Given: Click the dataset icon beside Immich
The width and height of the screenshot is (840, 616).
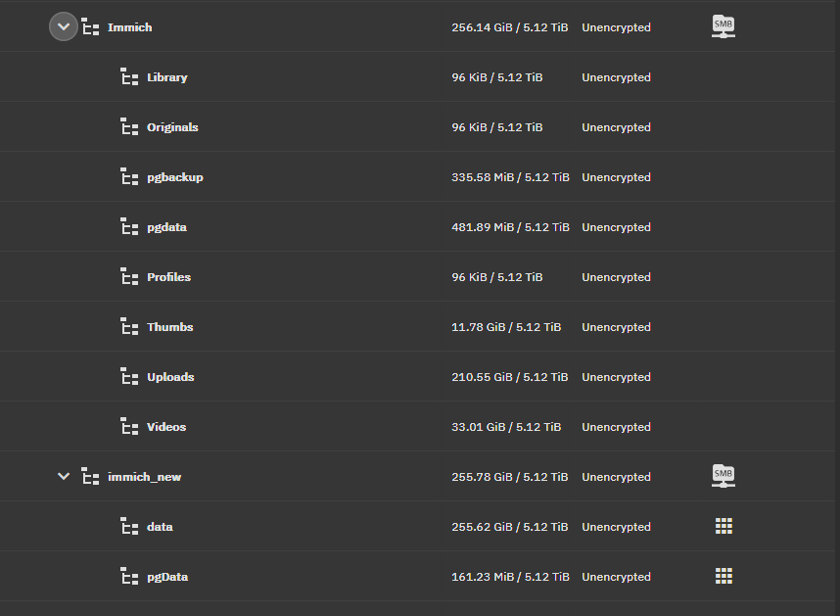Looking at the screenshot, I should [90, 27].
